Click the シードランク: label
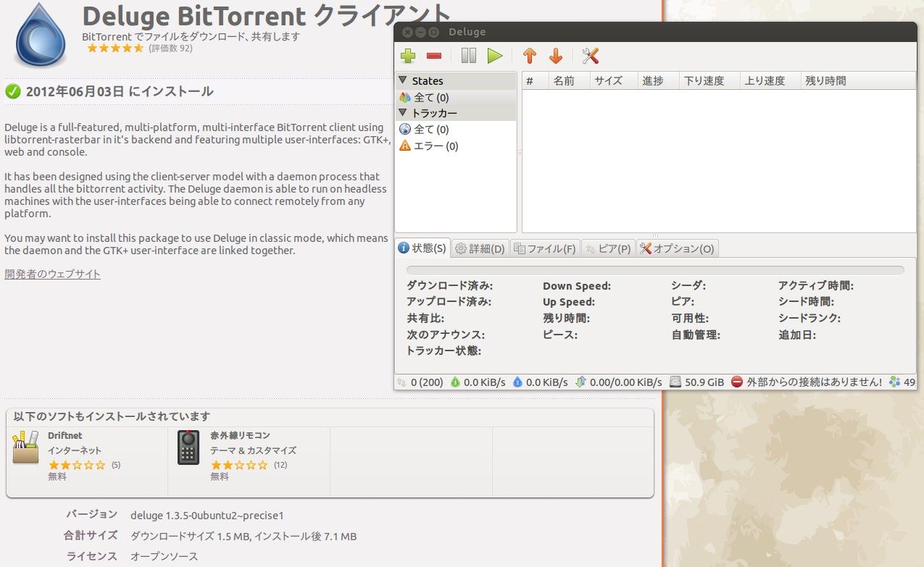 coord(810,319)
